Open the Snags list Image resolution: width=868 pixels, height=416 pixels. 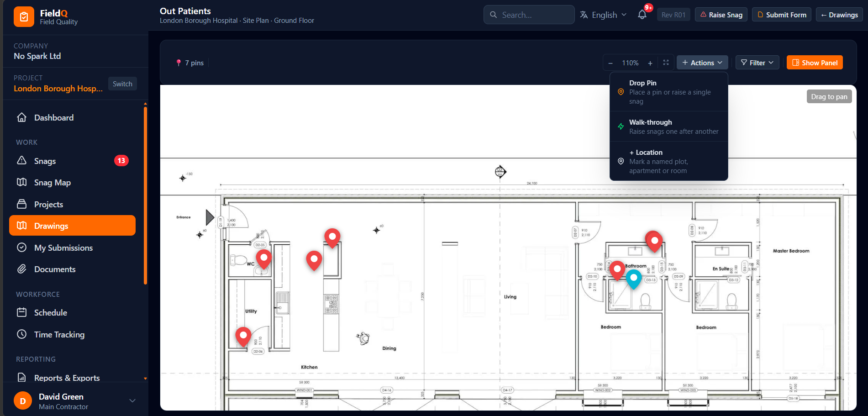pos(72,161)
